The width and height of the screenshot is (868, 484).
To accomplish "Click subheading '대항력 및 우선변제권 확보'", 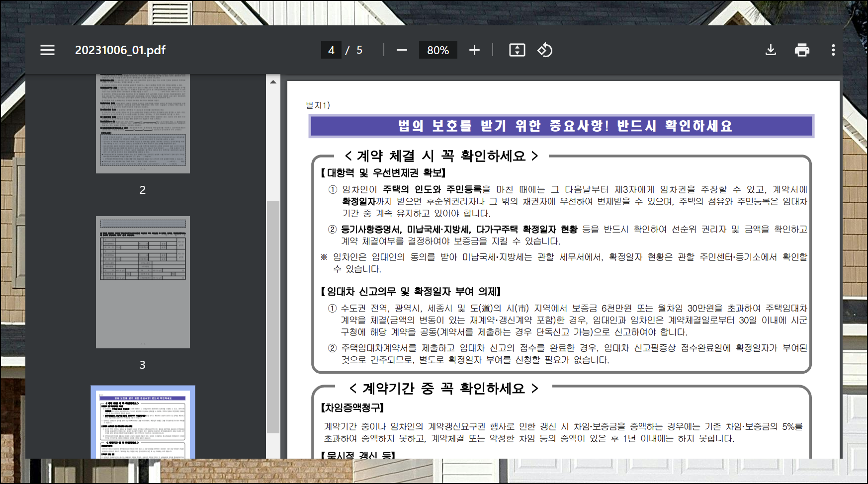I will [384, 173].
